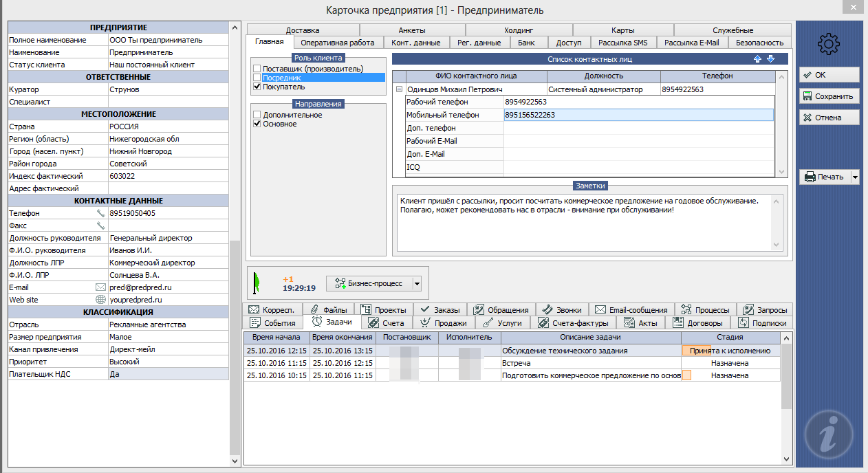Switch to Конт. данные tab
The image size is (868, 473).
tap(416, 43)
